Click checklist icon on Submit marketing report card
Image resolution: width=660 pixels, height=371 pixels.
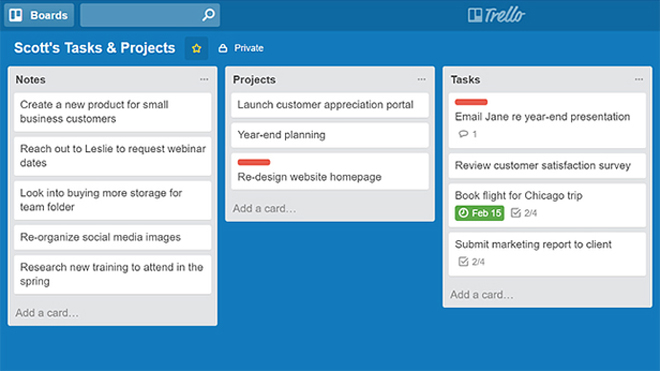[x=463, y=262]
